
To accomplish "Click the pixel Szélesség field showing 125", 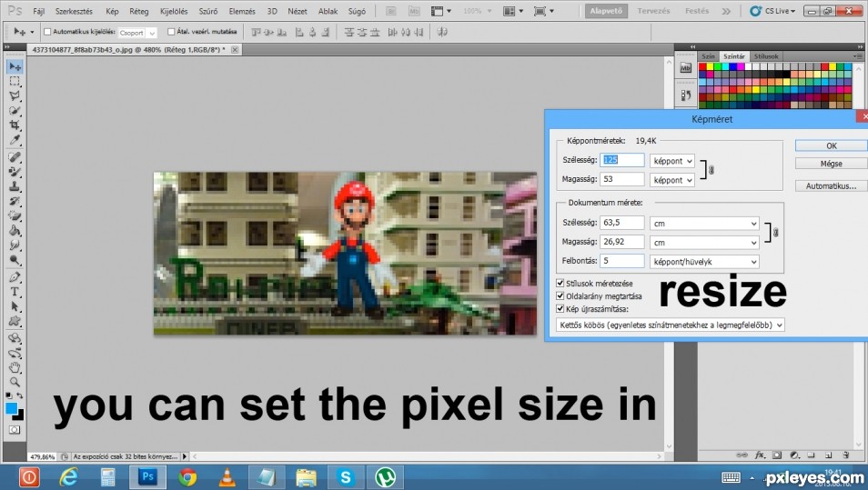I will pos(621,160).
